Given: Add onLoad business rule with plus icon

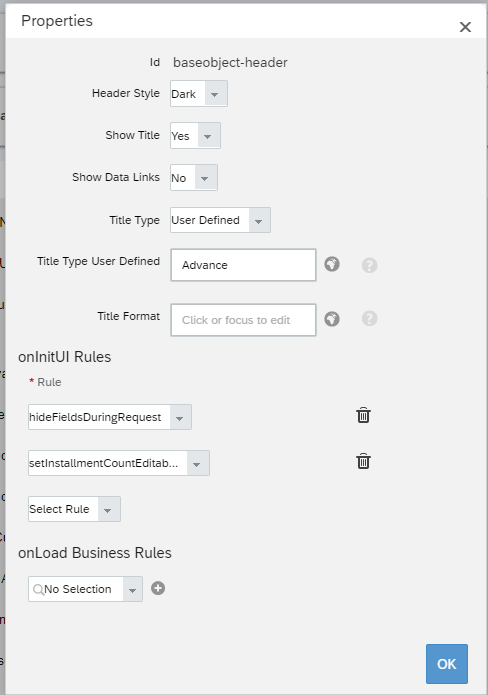Looking at the screenshot, I should pyautogui.click(x=158, y=588).
